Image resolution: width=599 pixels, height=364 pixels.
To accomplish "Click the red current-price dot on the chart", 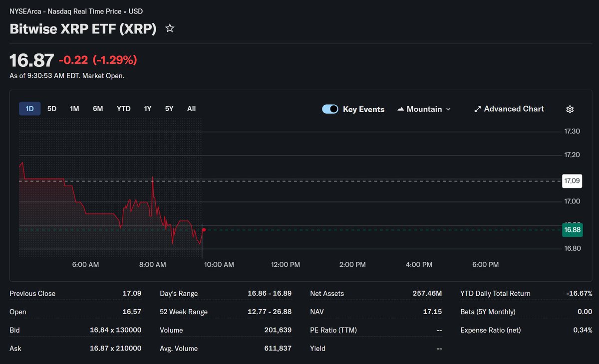I will coord(204,230).
